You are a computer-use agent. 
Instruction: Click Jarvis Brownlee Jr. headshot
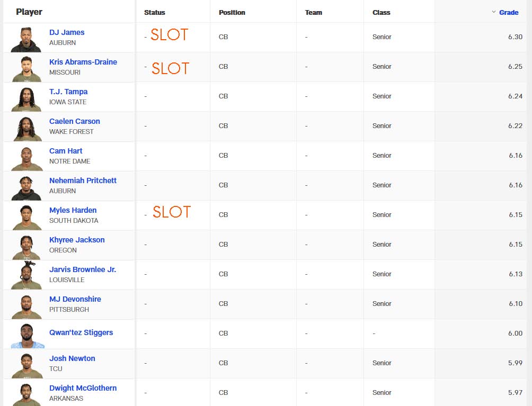(x=26, y=275)
